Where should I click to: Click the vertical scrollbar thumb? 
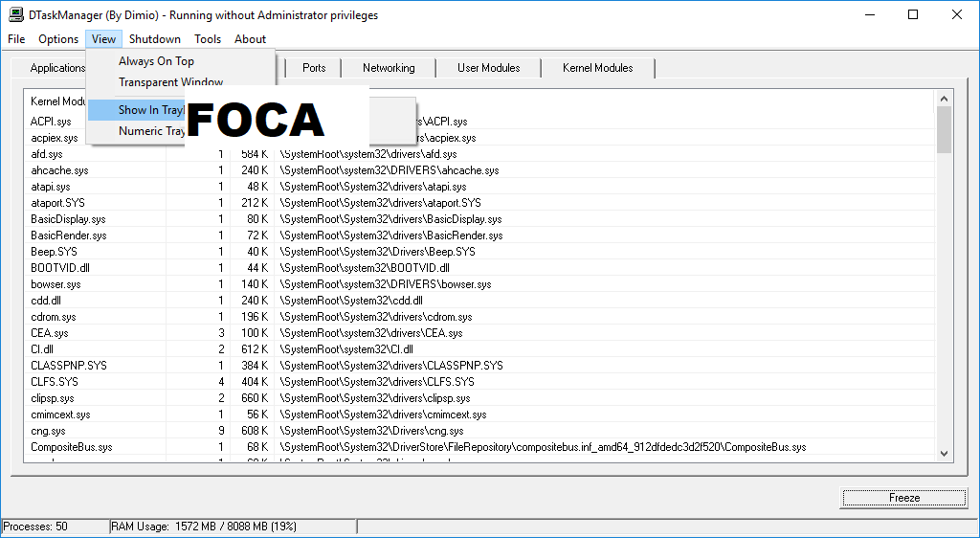click(944, 130)
